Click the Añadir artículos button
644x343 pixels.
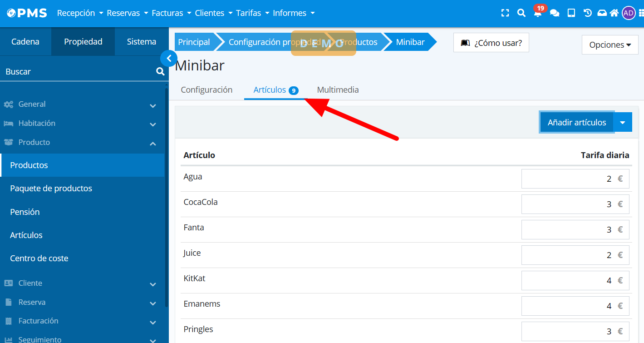577,122
